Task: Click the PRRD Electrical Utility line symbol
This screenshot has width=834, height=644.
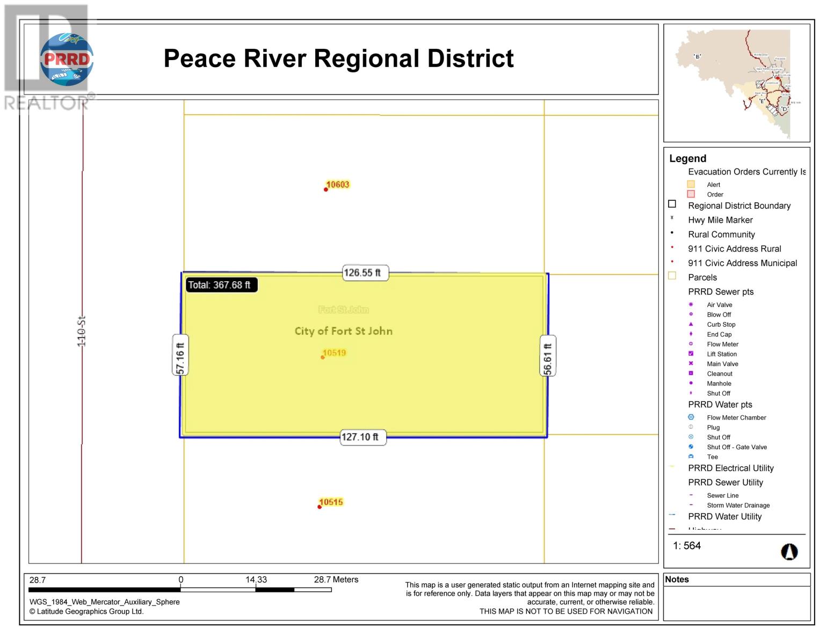Action: tap(672, 467)
